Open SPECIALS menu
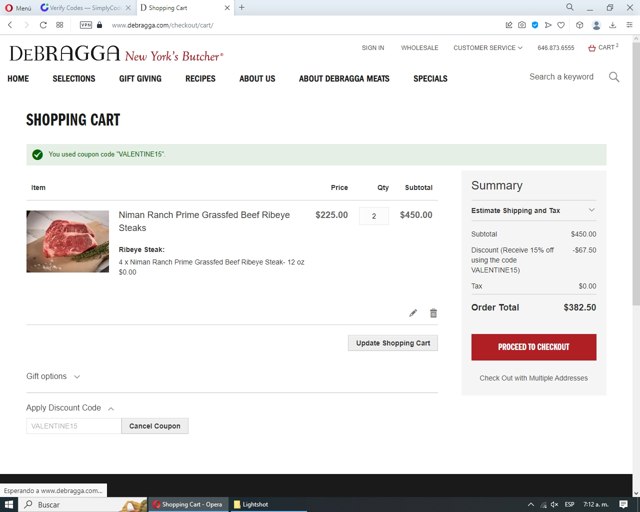Screen dimensions: 640x512 [430, 78]
